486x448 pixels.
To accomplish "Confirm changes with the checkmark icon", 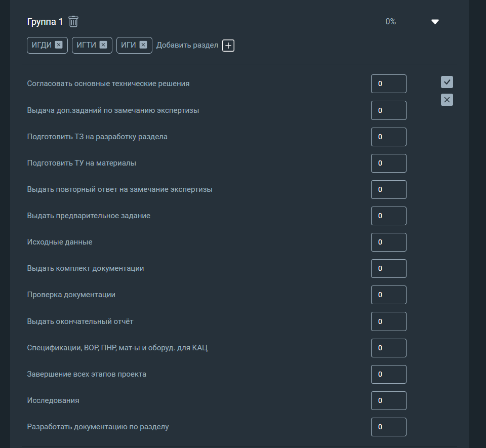I will (x=447, y=82).
